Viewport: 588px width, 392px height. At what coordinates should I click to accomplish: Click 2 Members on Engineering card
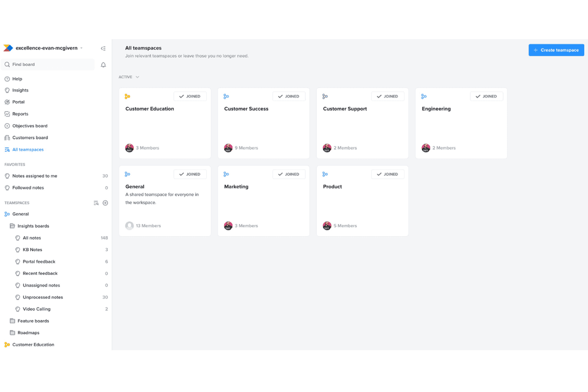(444, 148)
